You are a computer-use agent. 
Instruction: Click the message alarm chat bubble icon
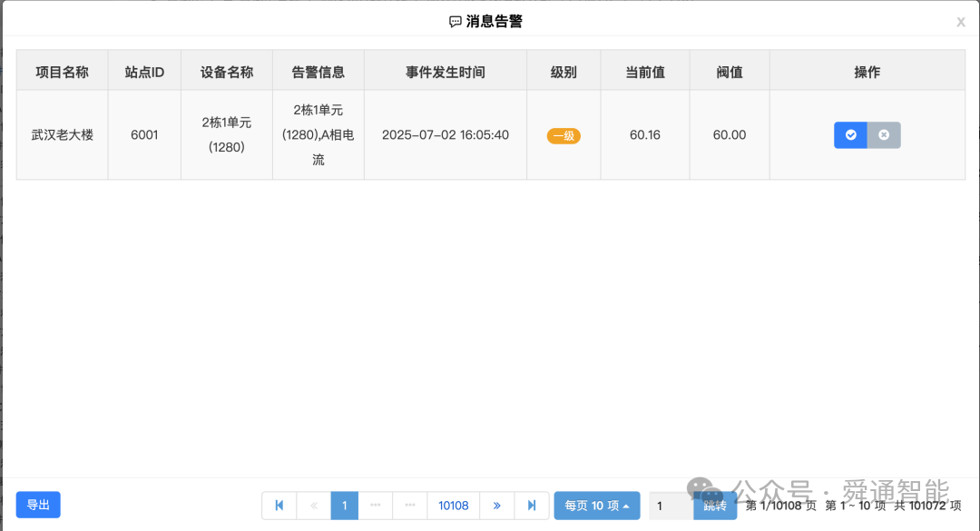click(454, 19)
